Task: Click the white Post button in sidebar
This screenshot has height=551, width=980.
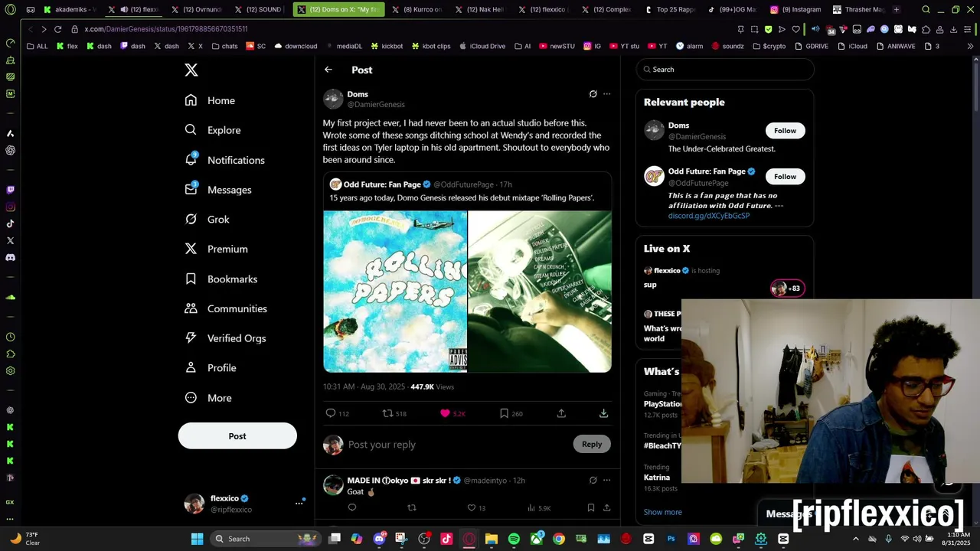Action: pos(237,435)
